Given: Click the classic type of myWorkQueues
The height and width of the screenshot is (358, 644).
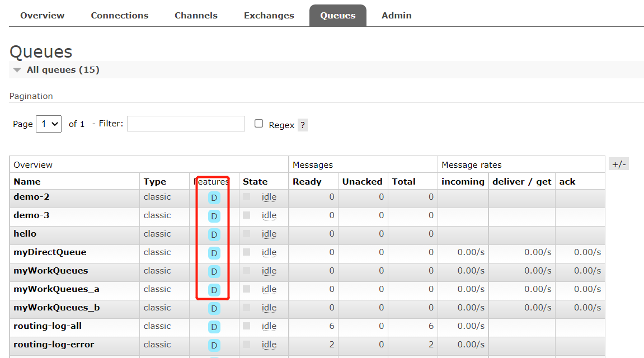Looking at the screenshot, I should pyautogui.click(x=157, y=271).
